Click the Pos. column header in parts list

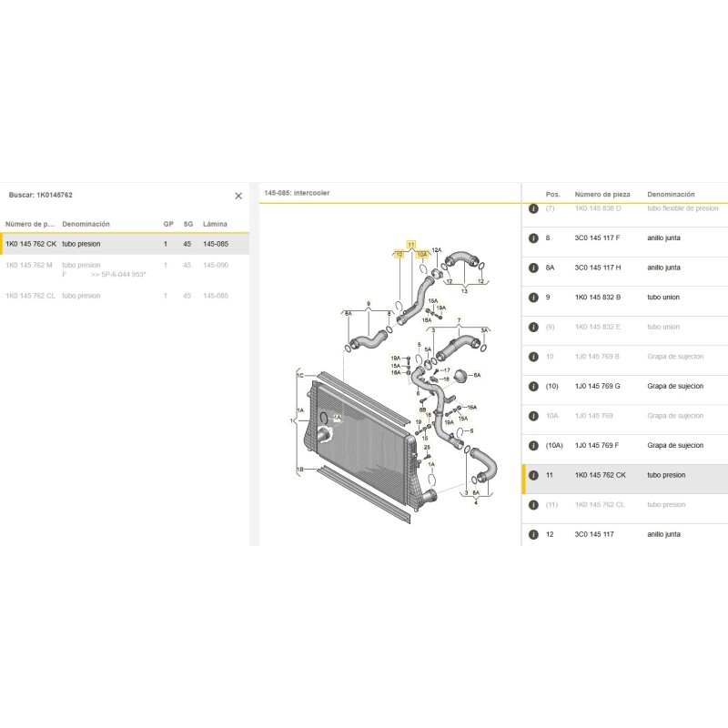point(553,195)
